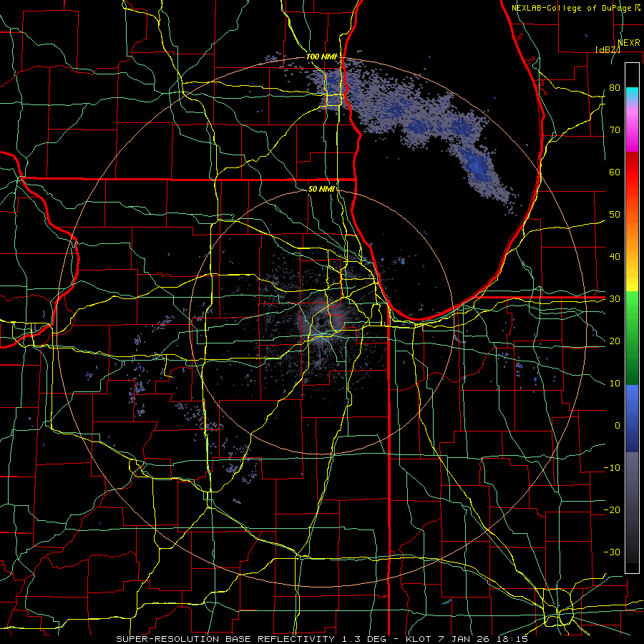Click the green band of the color scale
The width and height of the screenshot is (644, 644).
pyautogui.click(x=632, y=338)
